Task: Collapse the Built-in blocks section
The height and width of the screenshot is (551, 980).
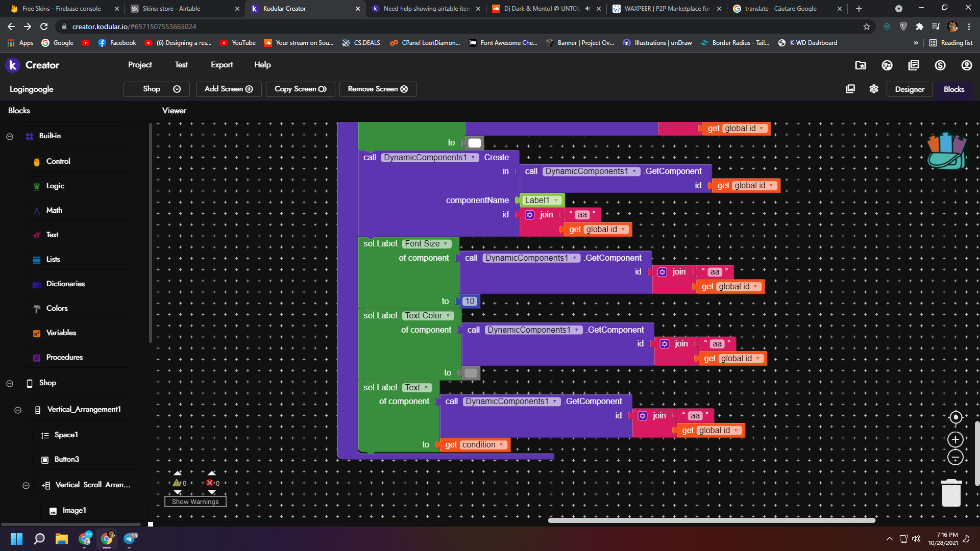Action: pos(10,136)
